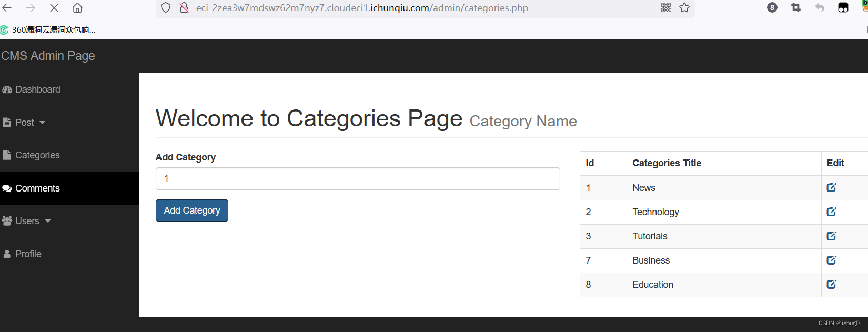868x332 pixels.
Task: Click the Id column header
Action: pyautogui.click(x=603, y=163)
